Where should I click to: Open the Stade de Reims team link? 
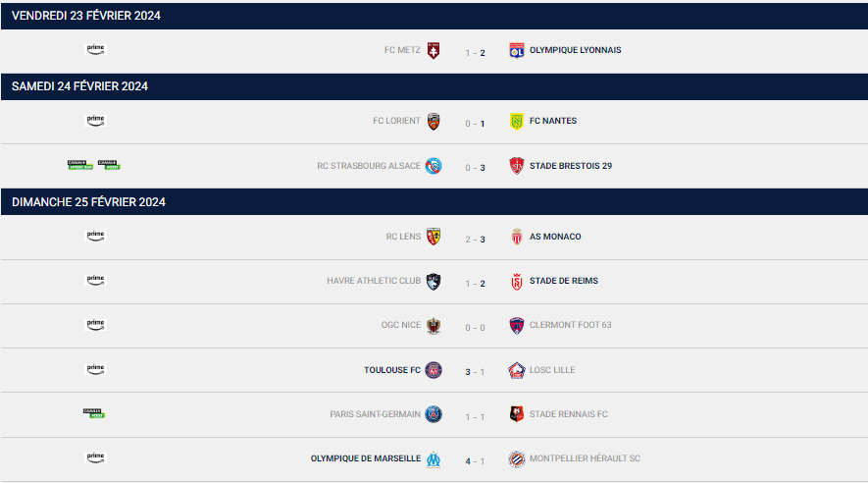pos(564,281)
